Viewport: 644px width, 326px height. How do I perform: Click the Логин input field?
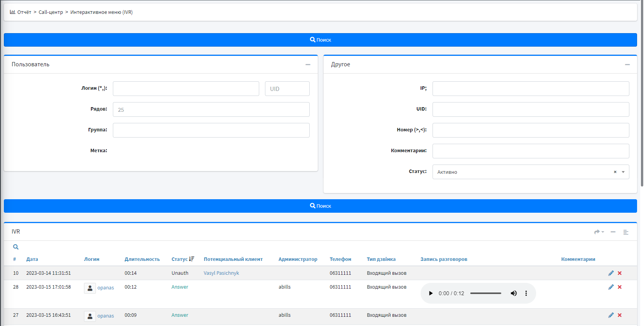pos(186,89)
